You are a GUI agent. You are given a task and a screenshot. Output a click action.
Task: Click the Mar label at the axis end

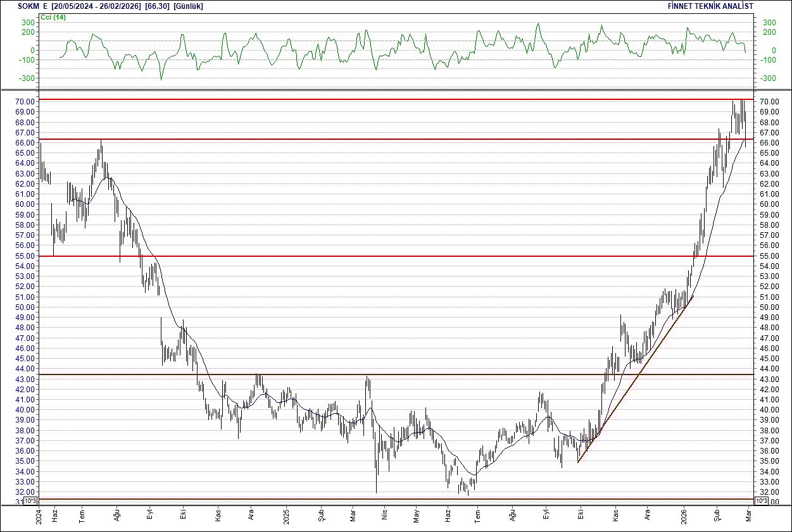pyautogui.click(x=747, y=515)
